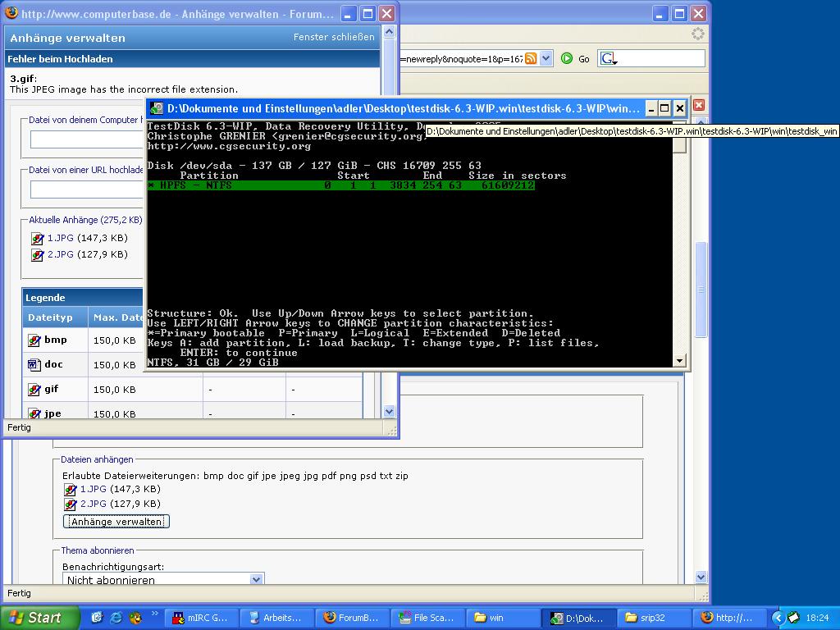Screen dimensions: 840x630
Task: Open the 'win' folder taskbar button
Action: coord(503,618)
